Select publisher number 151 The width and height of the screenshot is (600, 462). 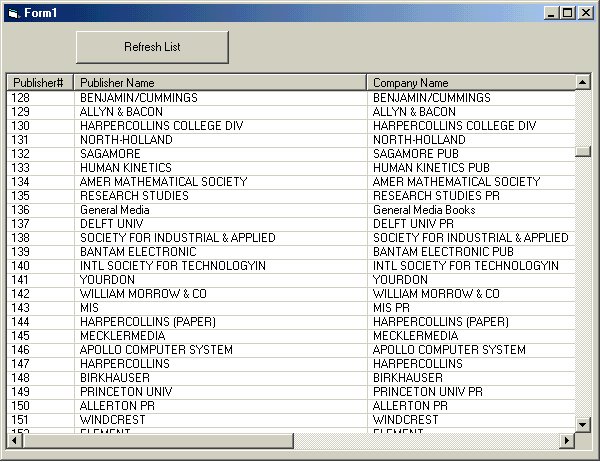[x=20, y=420]
